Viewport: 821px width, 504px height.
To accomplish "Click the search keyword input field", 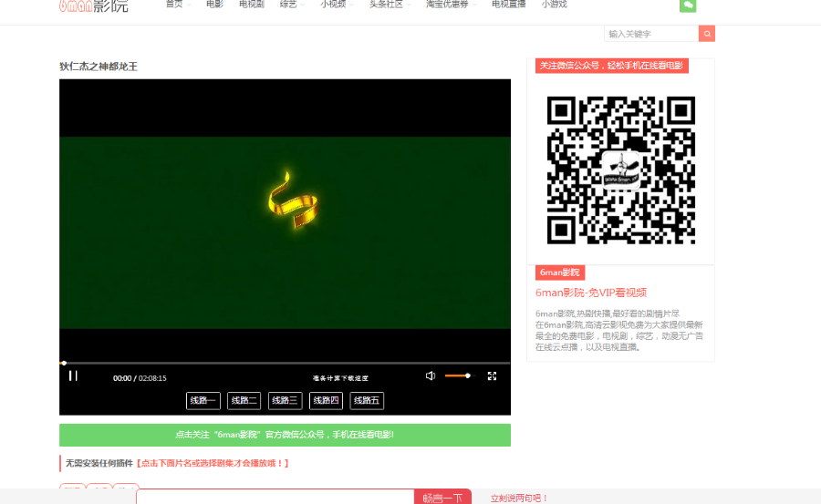I will [x=651, y=34].
